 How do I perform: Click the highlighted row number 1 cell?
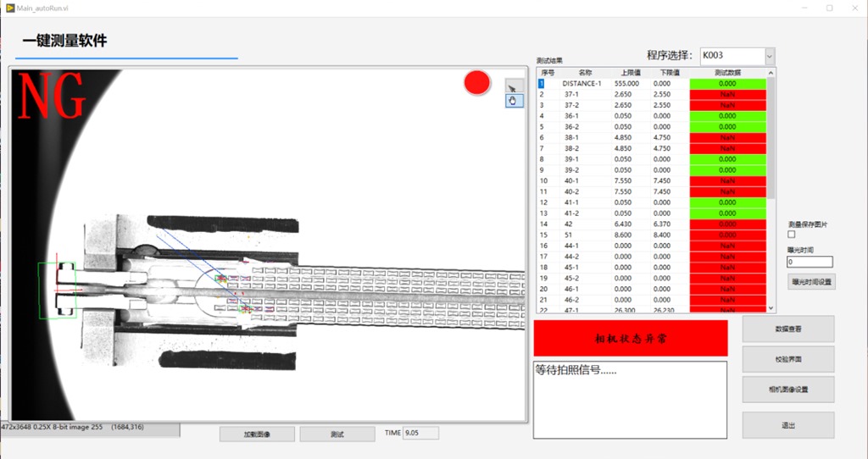(x=541, y=84)
